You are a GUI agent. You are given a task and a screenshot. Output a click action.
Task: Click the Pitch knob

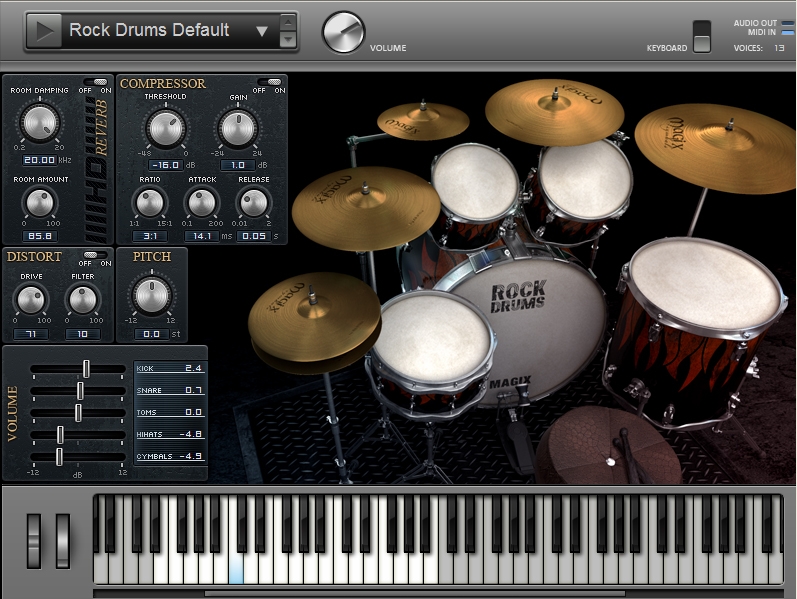coord(151,295)
